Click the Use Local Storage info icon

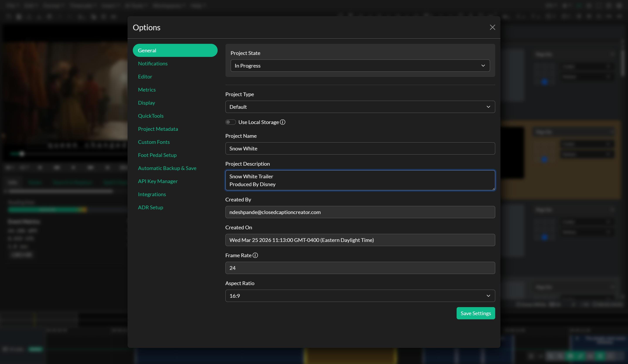(283, 122)
